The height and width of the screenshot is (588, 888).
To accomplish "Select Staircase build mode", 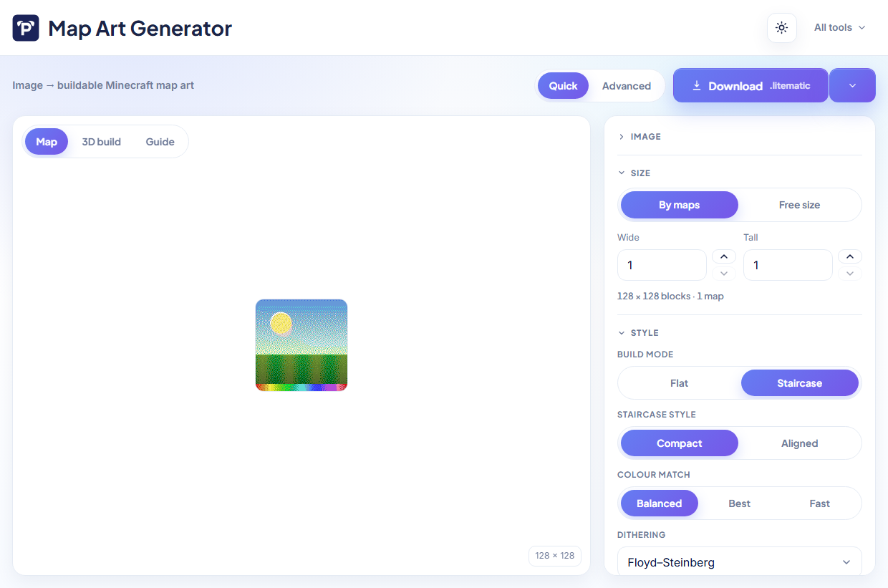I will pos(799,383).
